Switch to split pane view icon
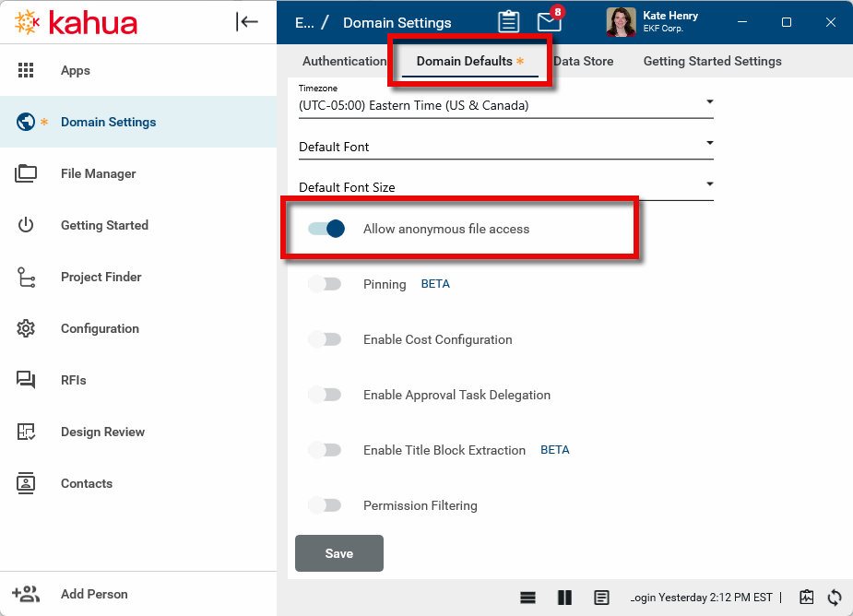 pyautogui.click(x=565, y=597)
